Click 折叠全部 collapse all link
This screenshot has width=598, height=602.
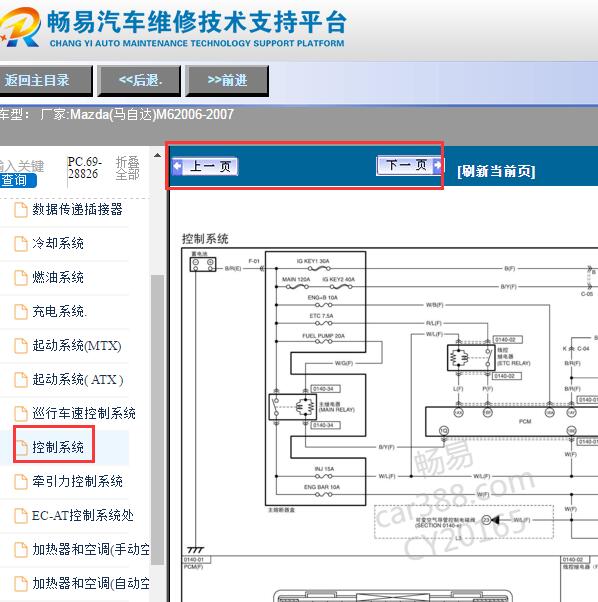click(x=127, y=168)
